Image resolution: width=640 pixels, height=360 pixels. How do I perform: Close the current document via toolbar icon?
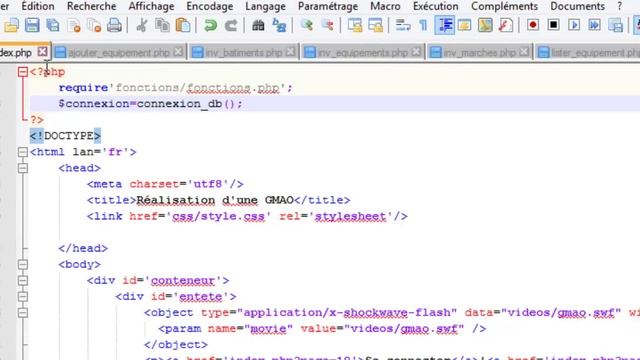[74, 25]
